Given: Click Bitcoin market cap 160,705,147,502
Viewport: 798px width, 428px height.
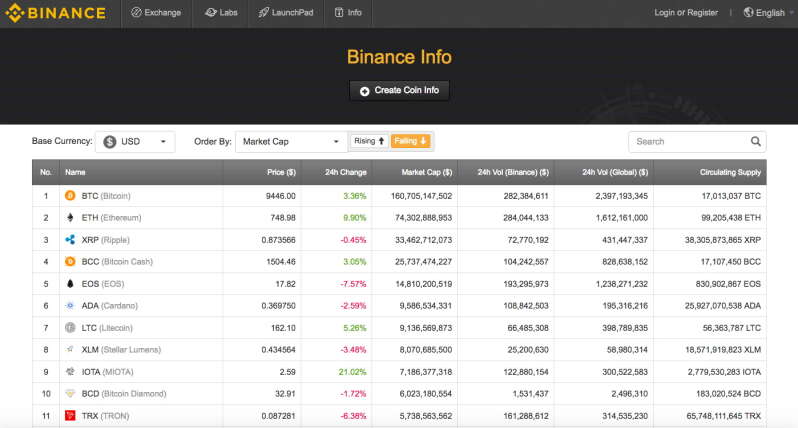Looking at the screenshot, I should pos(421,196).
